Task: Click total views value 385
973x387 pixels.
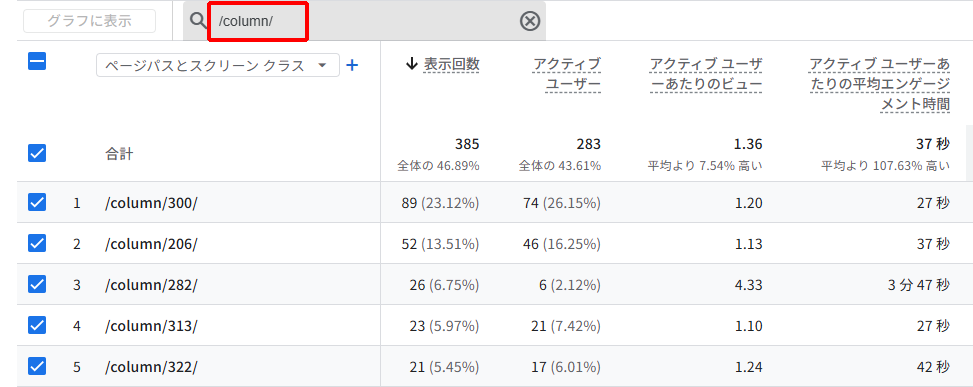Action: tap(467, 145)
